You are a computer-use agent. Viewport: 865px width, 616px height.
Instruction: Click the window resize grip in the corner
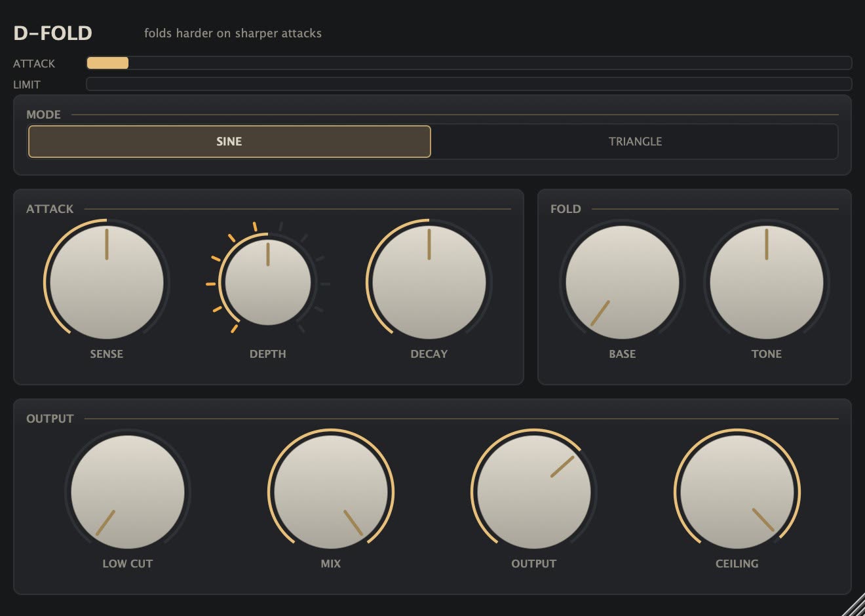pos(853,604)
